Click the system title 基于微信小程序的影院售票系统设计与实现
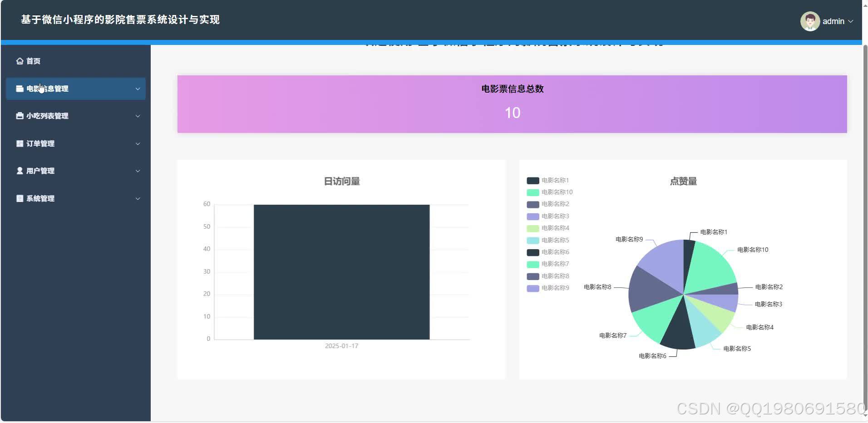Viewport: 868px width, 423px height. pyautogui.click(x=119, y=20)
